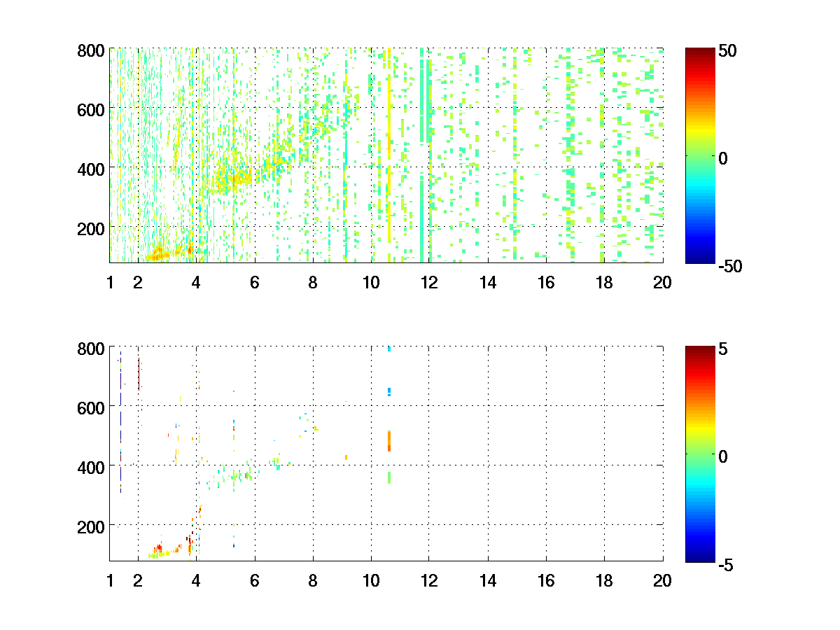Click x-axis tick 8 under the bottom plot
The width and height of the screenshot is (840, 630).
(x=313, y=580)
